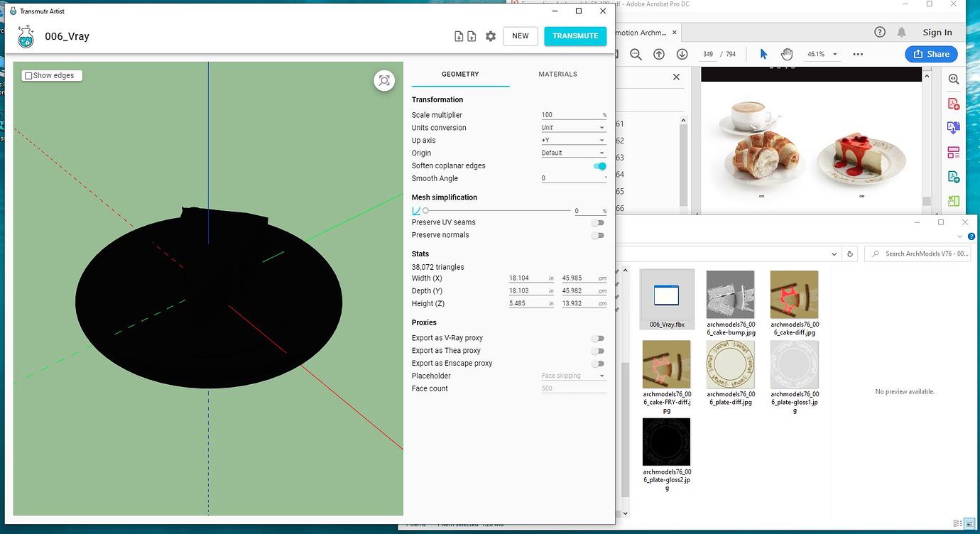Switch to the Materials tab
The width and height of the screenshot is (980, 534).
click(557, 74)
